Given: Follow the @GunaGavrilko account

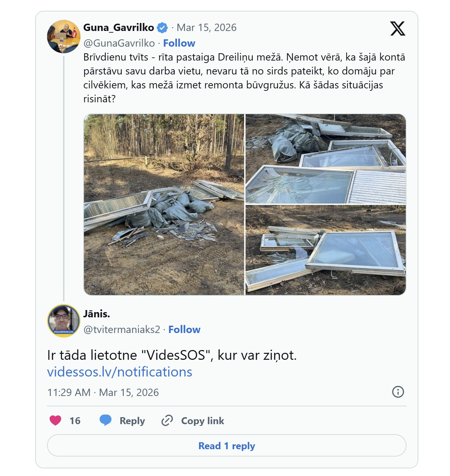Looking at the screenshot, I should click(179, 43).
